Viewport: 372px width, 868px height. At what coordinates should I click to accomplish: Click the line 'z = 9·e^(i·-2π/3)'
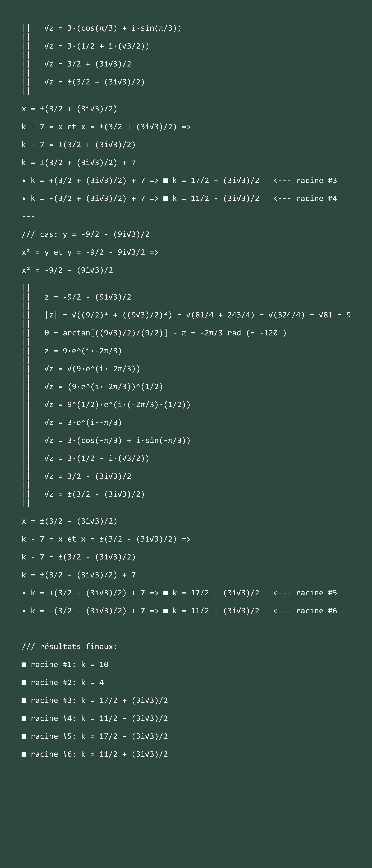coord(83,351)
